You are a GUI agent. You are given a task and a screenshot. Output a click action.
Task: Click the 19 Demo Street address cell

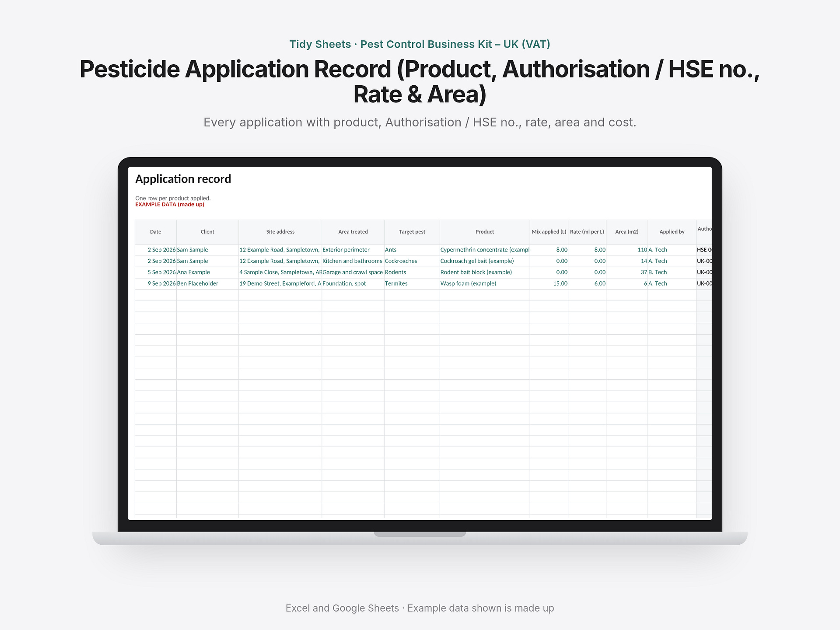click(280, 283)
